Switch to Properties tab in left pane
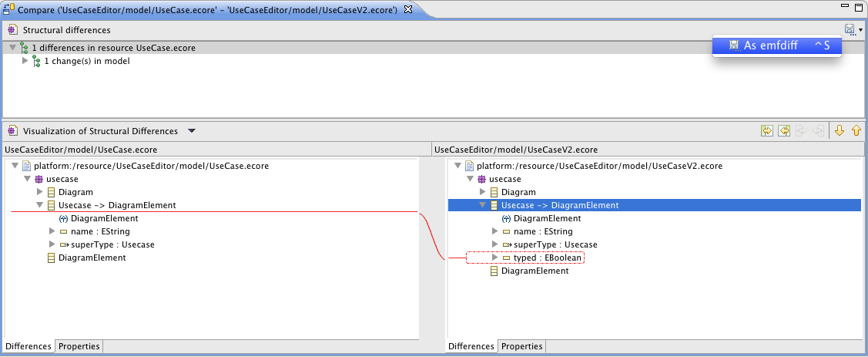The image size is (868, 357). coord(79,346)
